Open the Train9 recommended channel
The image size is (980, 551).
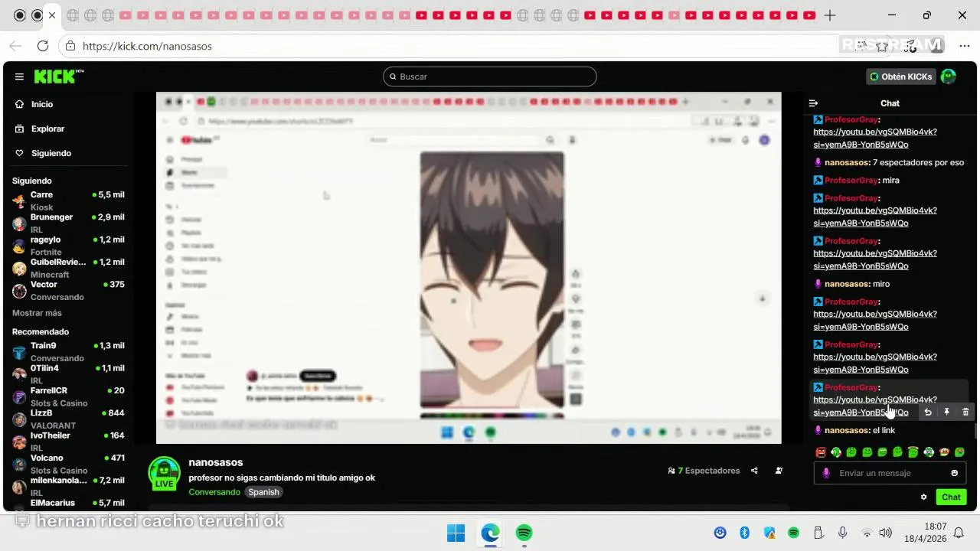(x=69, y=351)
